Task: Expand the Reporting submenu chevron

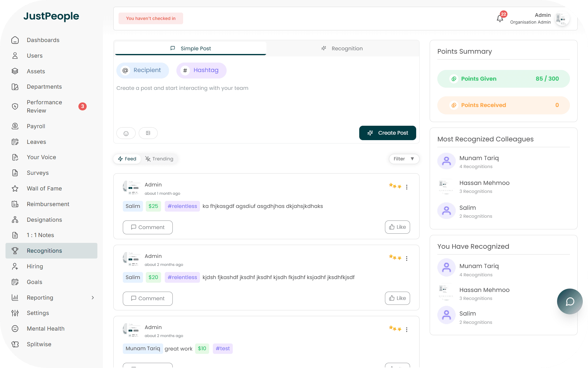Action: [x=93, y=297]
